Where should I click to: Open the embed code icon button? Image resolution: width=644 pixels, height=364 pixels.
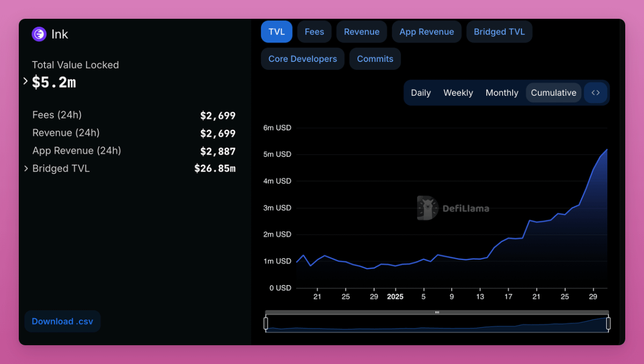click(596, 92)
